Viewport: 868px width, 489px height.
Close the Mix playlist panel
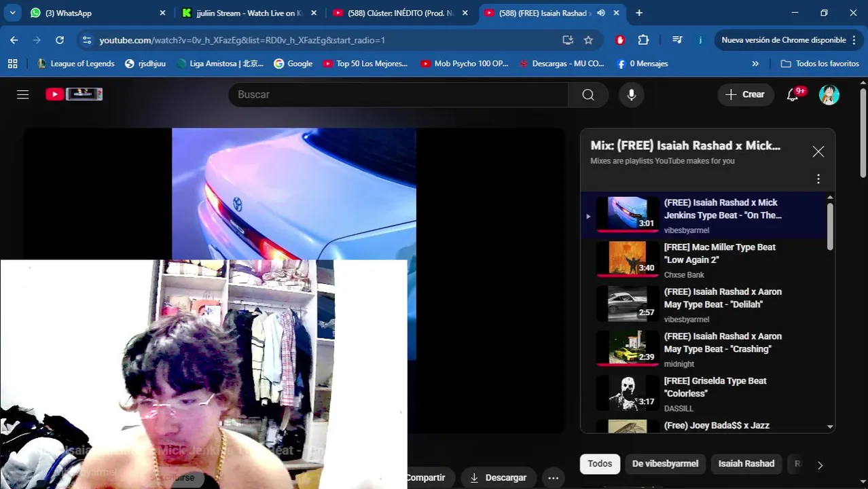pyautogui.click(x=818, y=151)
